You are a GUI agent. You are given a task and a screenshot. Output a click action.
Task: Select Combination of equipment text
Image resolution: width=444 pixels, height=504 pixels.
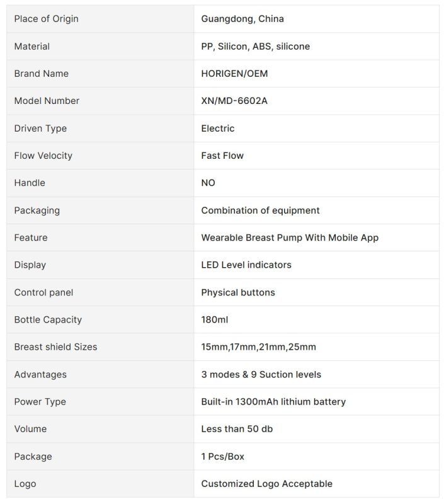(x=260, y=210)
